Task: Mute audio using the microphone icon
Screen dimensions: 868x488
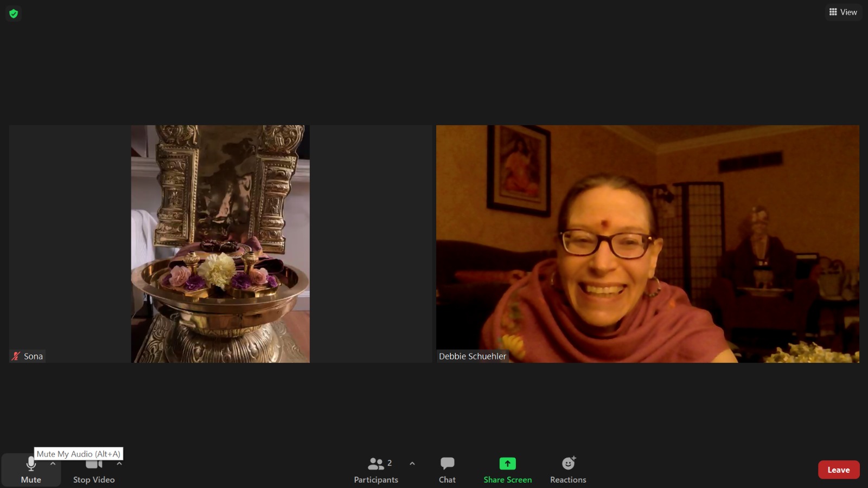Action: coord(31,464)
